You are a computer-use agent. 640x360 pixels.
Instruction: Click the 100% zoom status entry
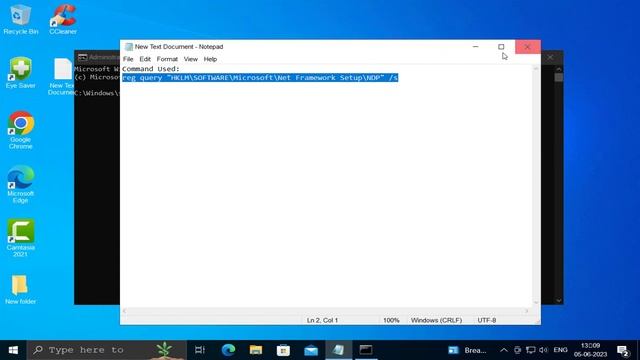(391, 320)
